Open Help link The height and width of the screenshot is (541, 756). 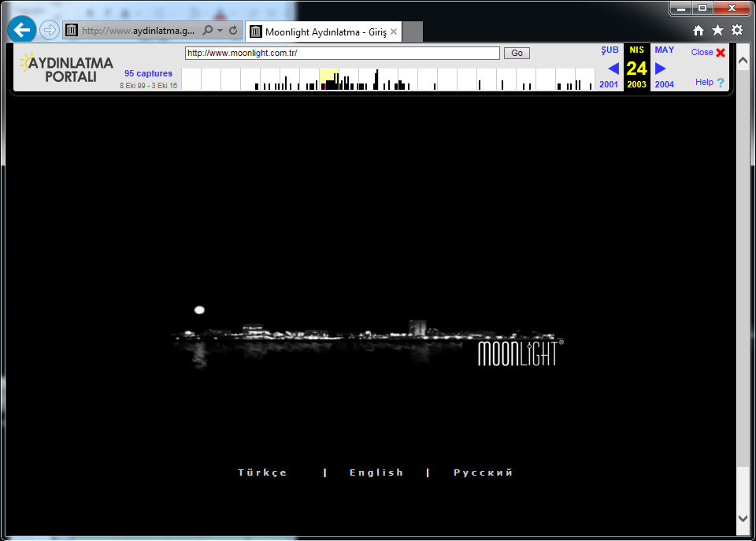(704, 82)
